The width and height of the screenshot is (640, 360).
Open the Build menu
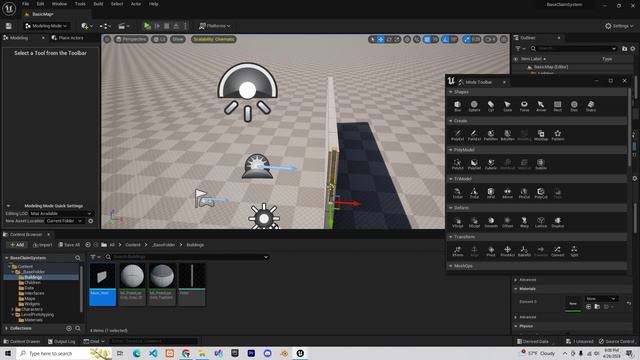click(x=98, y=4)
